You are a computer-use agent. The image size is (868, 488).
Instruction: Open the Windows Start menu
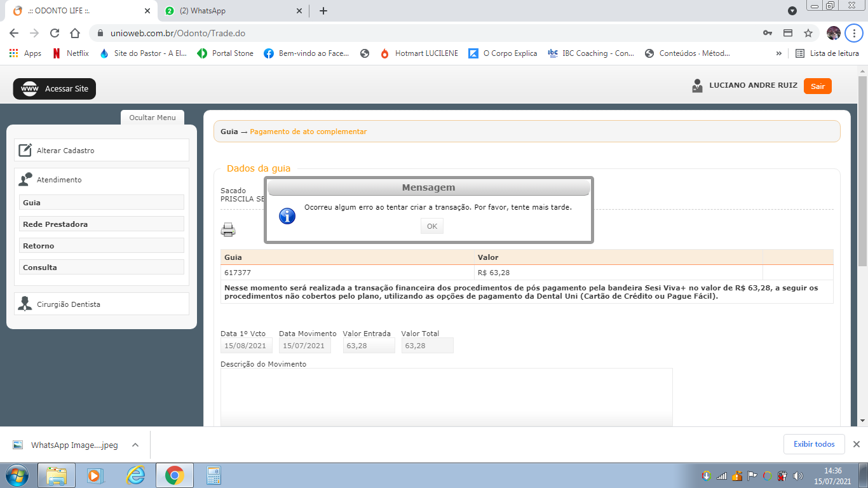coord(17,475)
